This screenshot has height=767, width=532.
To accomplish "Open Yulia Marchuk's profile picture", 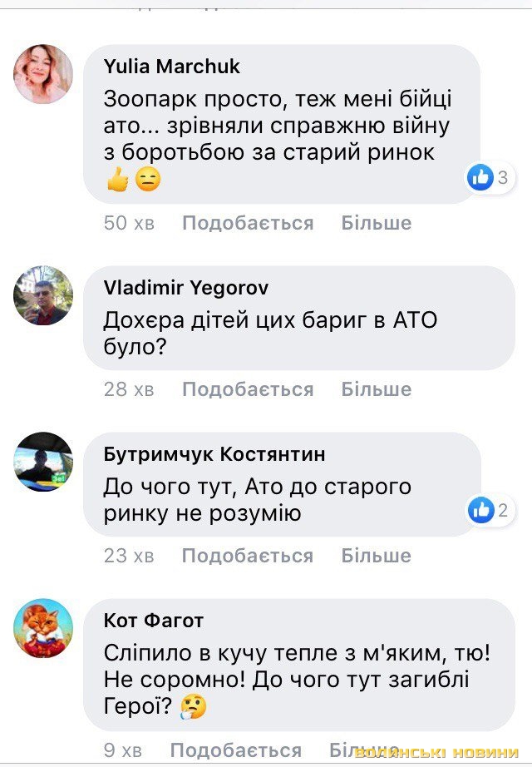I will [43, 74].
